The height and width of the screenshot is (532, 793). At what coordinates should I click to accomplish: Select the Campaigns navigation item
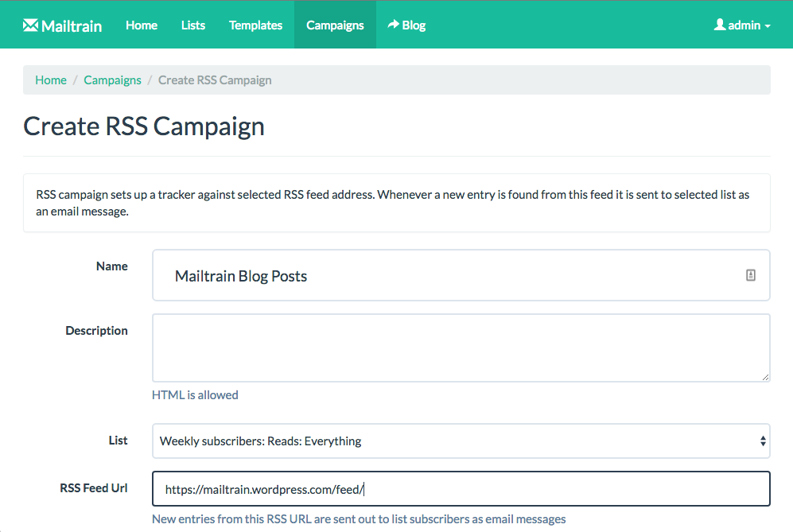coord(335,25)
